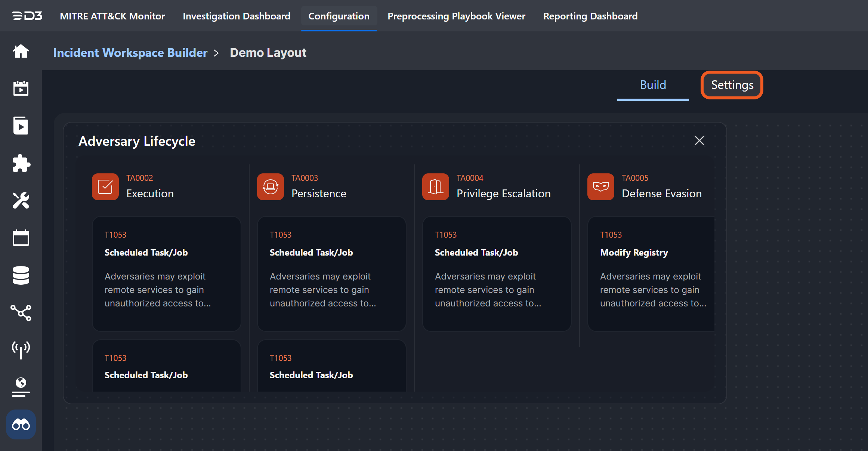
Task: Open the puzzle-piece integrations sidebar icon
Action: pyautogui.click(x=21, y=163)
